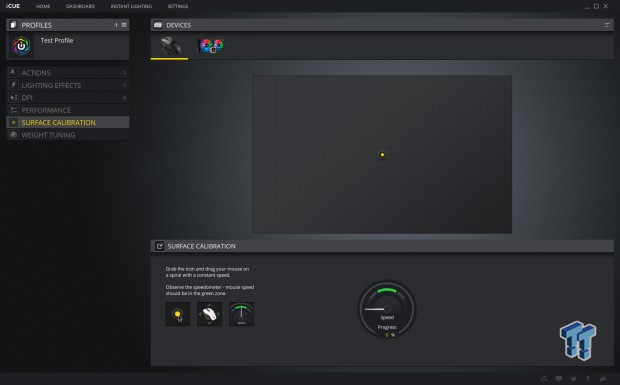Click the mouse movement instruction thumbnail

click(x=210, y=314)
